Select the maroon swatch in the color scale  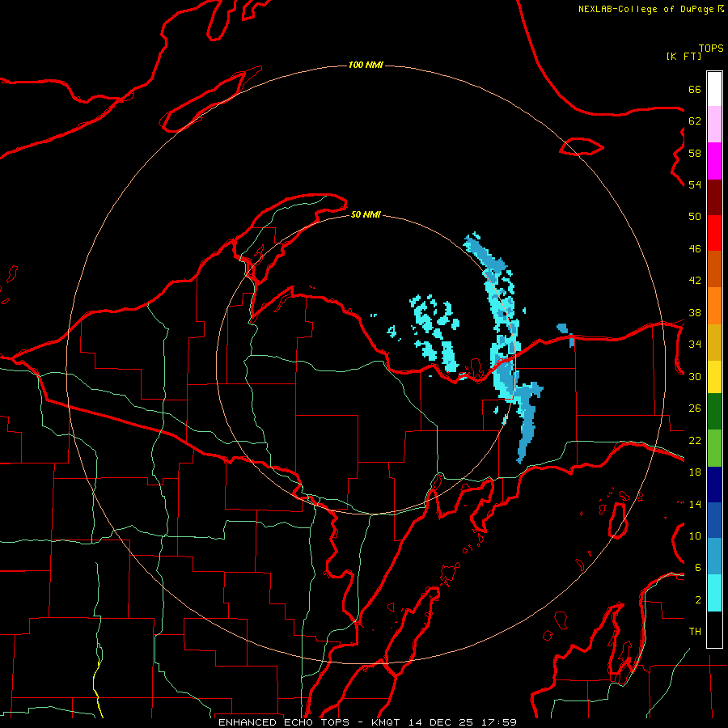click(x=714, y=197)
